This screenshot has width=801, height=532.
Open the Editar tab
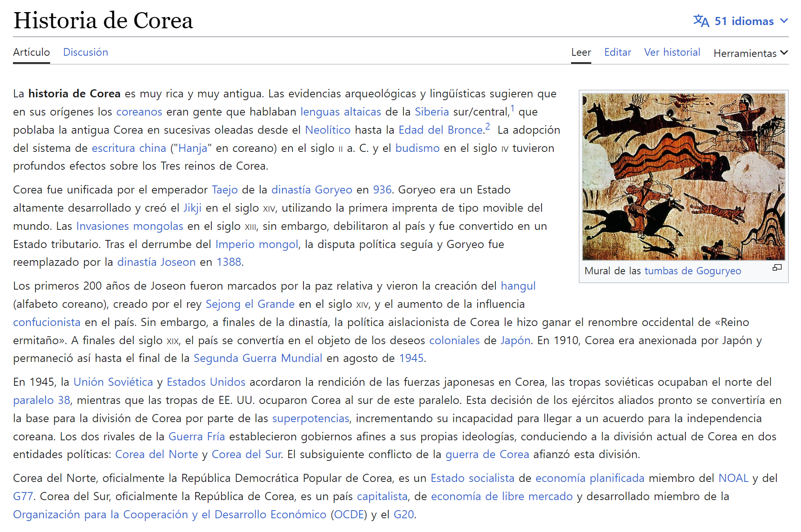(x=617, y=52)
